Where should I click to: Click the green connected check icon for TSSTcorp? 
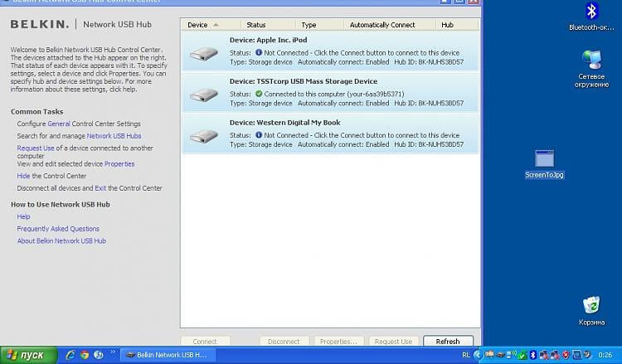(x=259, y=94)
